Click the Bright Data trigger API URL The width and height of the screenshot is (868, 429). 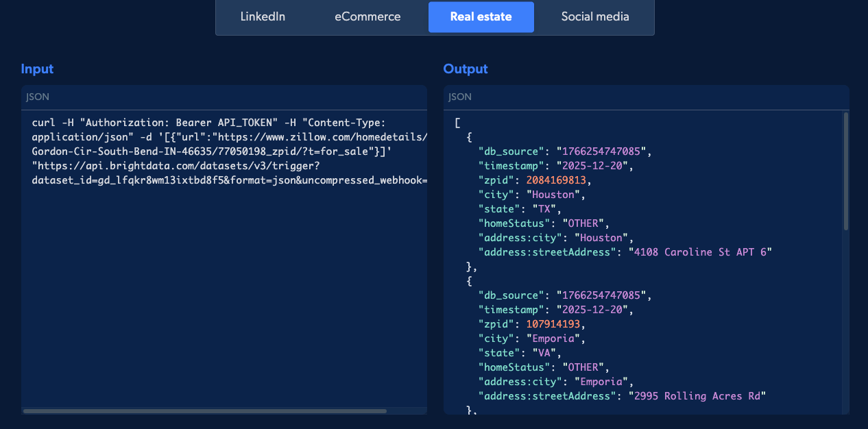pos(175,165)
